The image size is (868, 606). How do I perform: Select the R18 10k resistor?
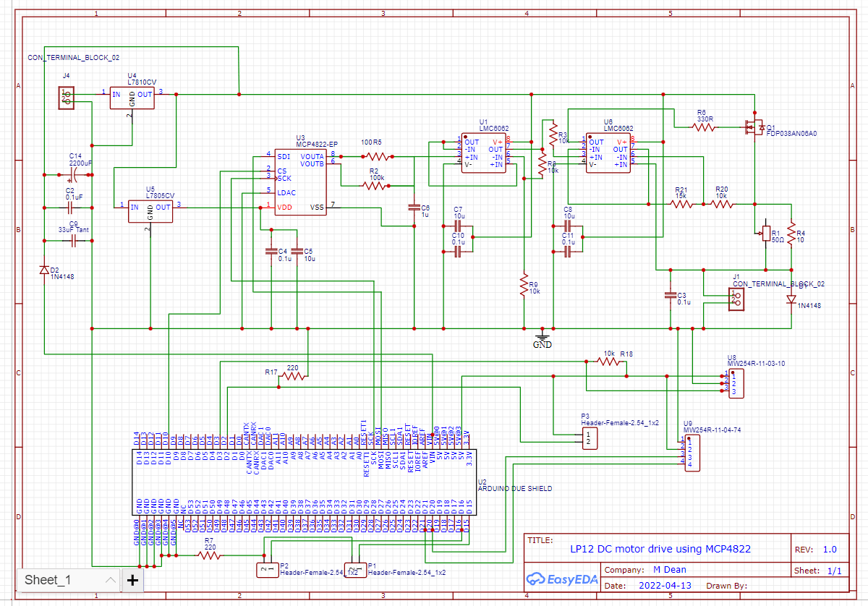(x=609, y=361)
